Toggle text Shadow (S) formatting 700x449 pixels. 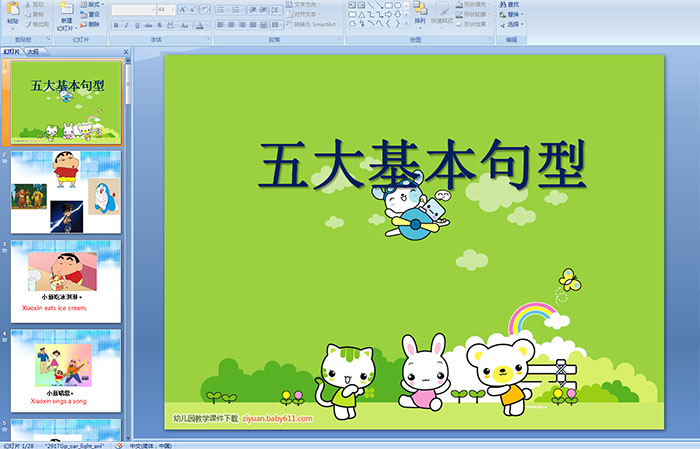[x=159, y=25]
